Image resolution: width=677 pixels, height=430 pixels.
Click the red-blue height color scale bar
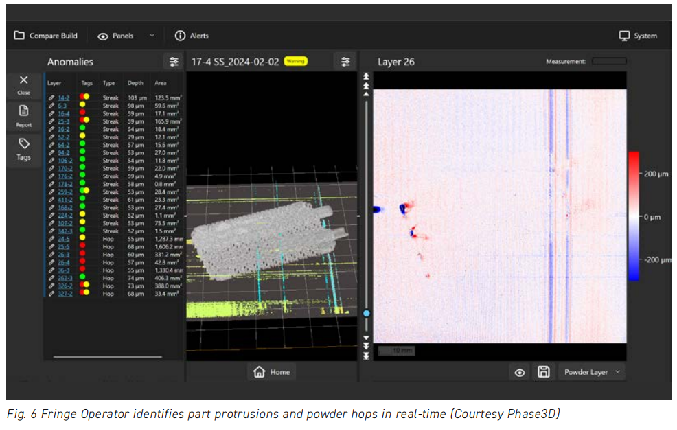(633, 216)
